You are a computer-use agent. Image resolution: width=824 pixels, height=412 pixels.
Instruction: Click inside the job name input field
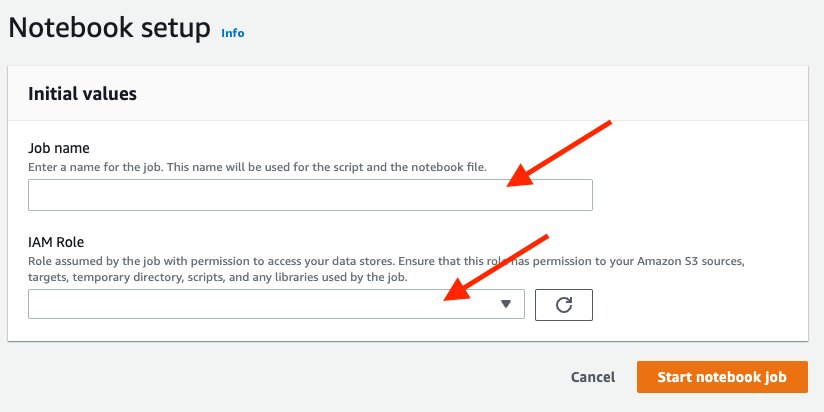(x=310, y=195)
